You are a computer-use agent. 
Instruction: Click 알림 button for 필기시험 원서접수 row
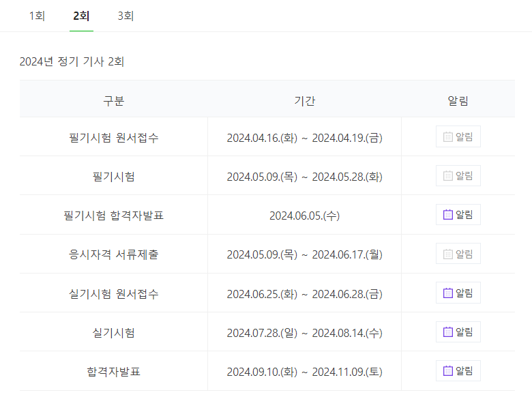coord(458,136)
